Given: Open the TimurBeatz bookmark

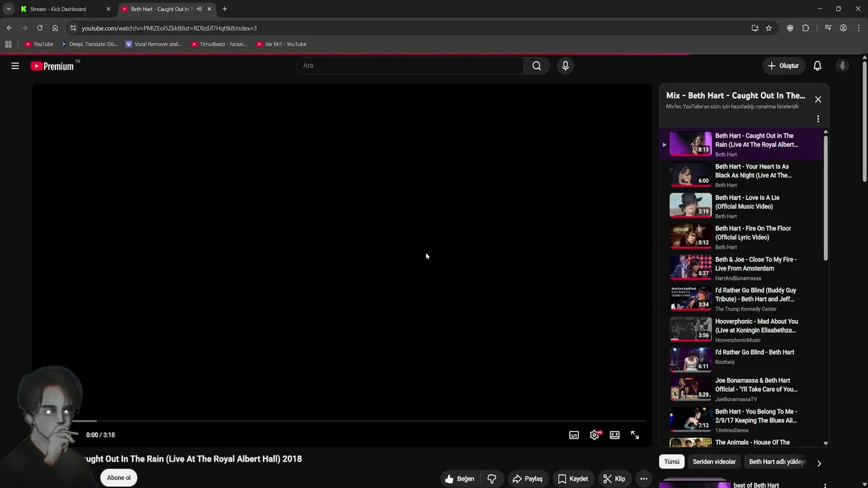Looking at the screenshot, I should [x=218, y=44].
